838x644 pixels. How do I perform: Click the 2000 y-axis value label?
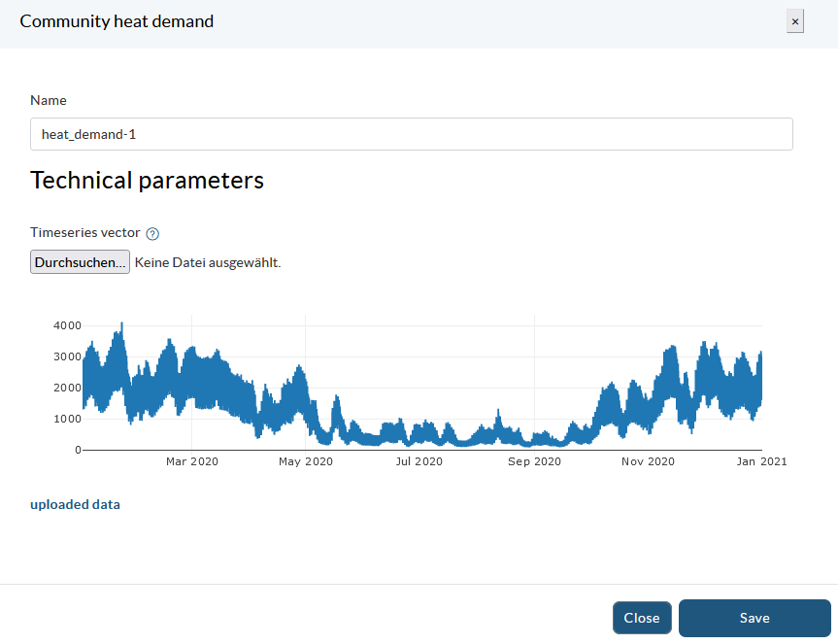click(67, 388)
